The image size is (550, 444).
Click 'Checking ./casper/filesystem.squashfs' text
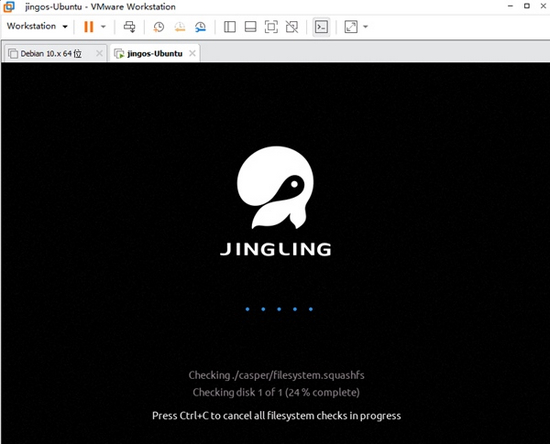coord(276,375)
